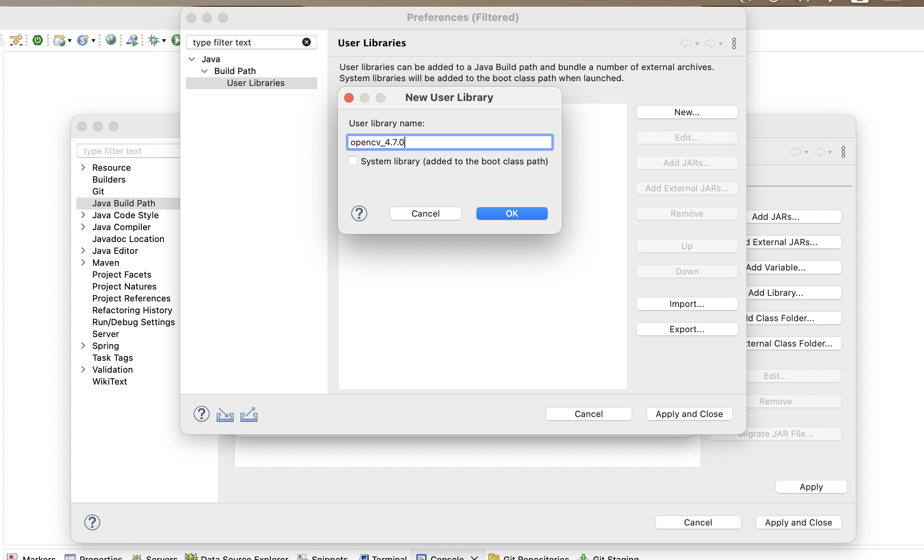Screen dimensions: 924x560
Task: Expand the Java Compiler node
Action: point(83,227)
